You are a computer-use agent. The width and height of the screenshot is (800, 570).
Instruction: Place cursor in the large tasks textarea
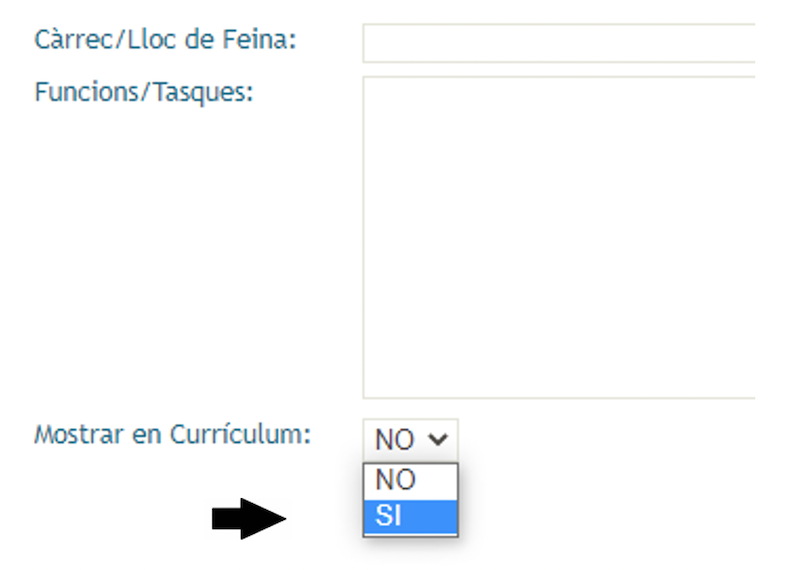[x=557, y=237]
